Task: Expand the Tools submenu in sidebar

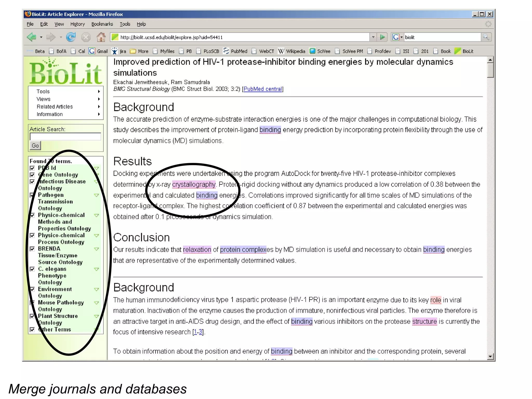Action: click(65, 91)
